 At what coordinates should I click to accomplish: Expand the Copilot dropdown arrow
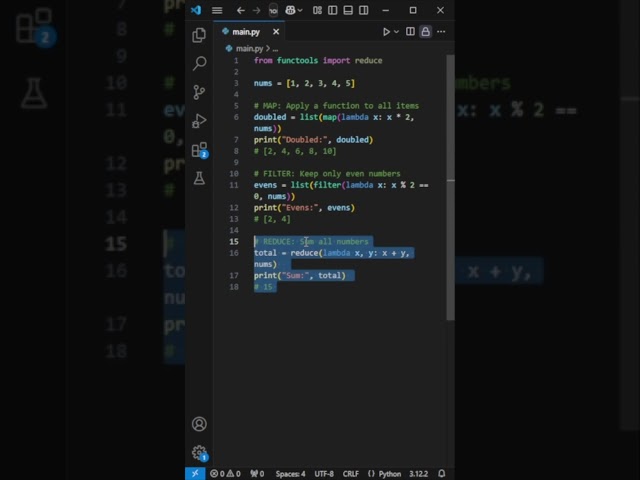pyautogui.click(x=300, y=10)
